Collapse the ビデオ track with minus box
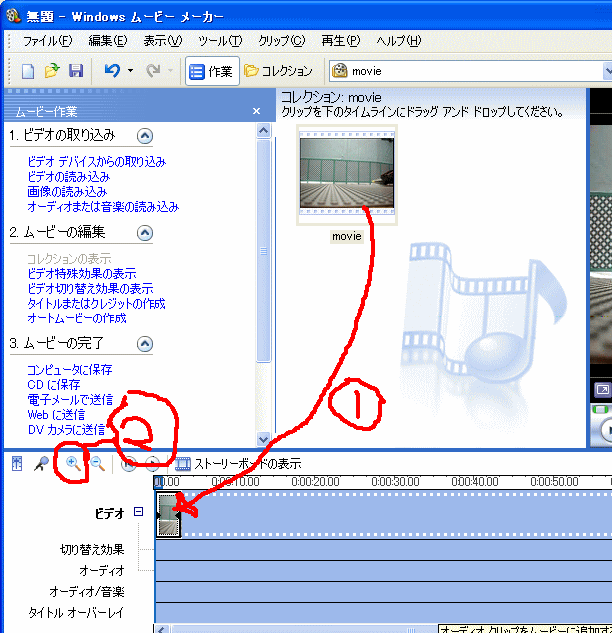 (138, 512)
